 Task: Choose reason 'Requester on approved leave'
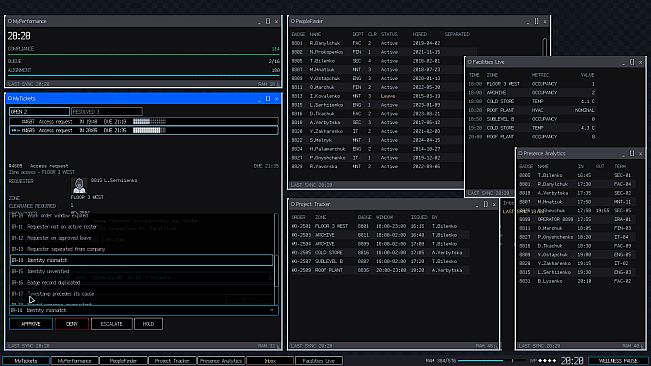141,238
